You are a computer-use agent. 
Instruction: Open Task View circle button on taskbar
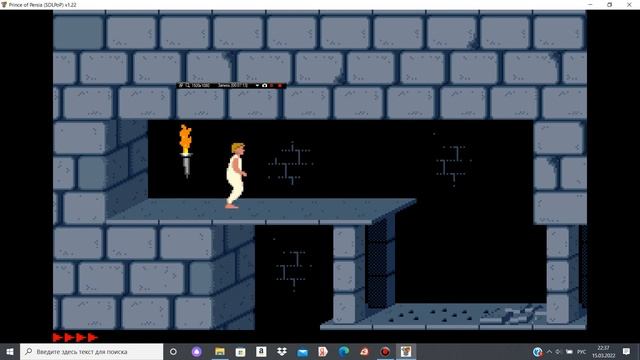click(x=173, y=351)
